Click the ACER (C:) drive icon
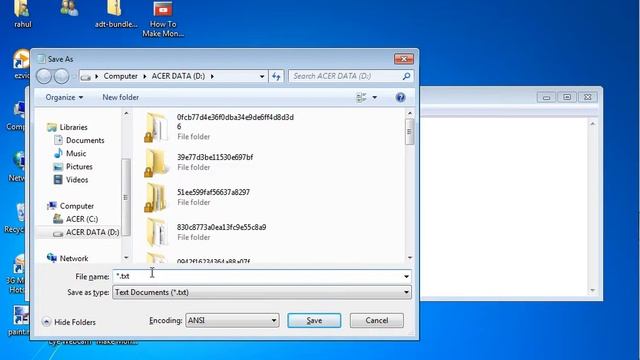This screenshot has height=360, width=640. pyautogui.click(x=58, y=219)
